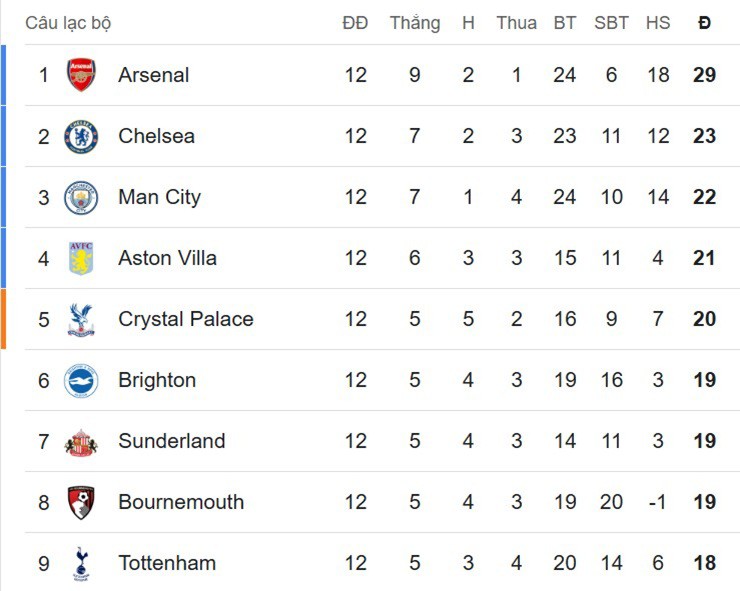
Task: Click the Câu lạc bộ column header
Action: tap(68, 22)
